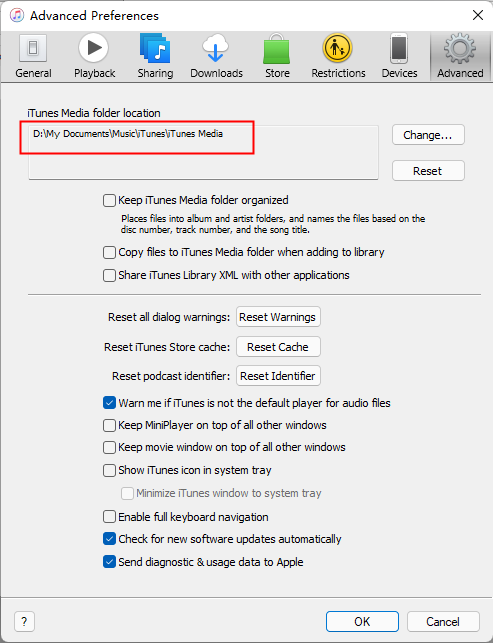Check Copy files to iTunes Media folder

click(109, 252)
